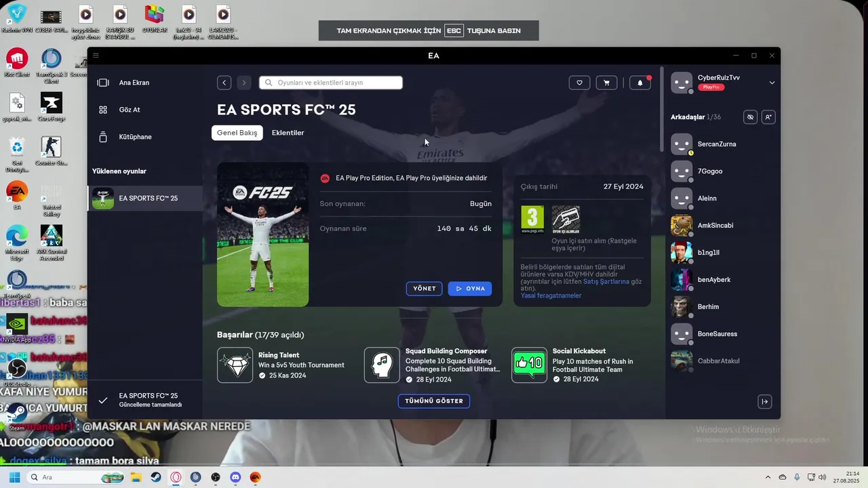Open the Ana Ekran home icon
Viewport: 868px width, 488px height.
click(x=103, y=83)
